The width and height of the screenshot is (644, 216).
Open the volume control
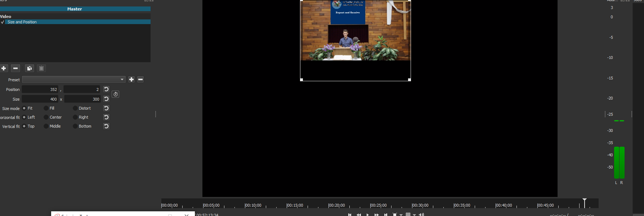click(421, 215)
